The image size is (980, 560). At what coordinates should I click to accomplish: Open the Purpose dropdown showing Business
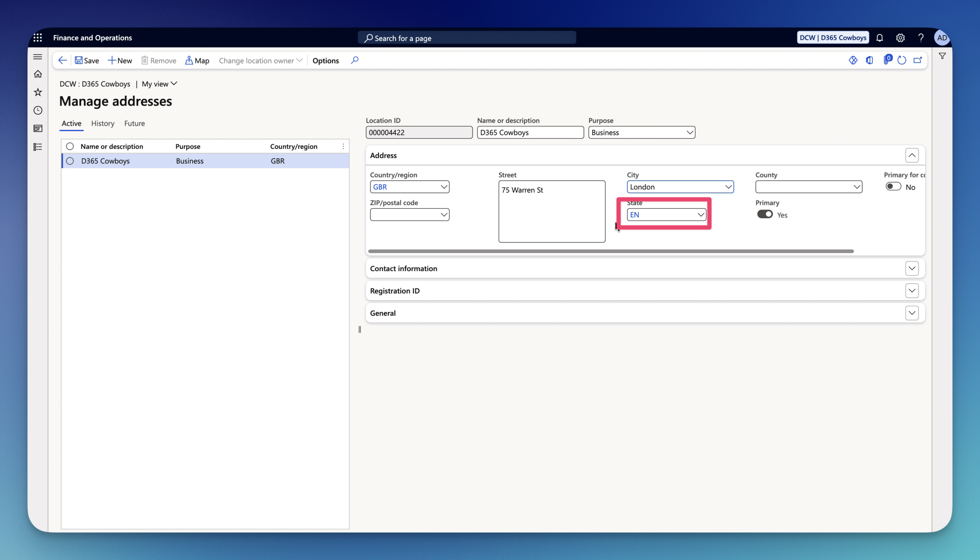[x=642, y=132]
